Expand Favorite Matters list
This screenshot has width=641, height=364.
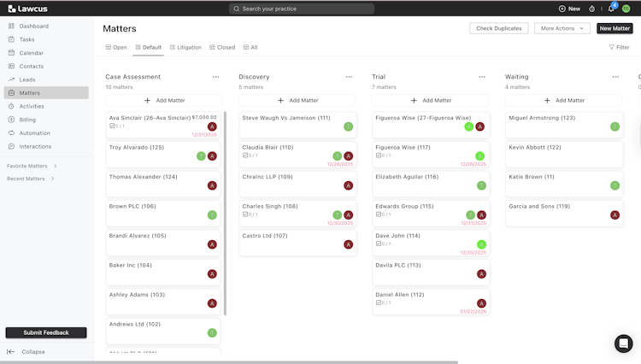[x=55, y=166]
